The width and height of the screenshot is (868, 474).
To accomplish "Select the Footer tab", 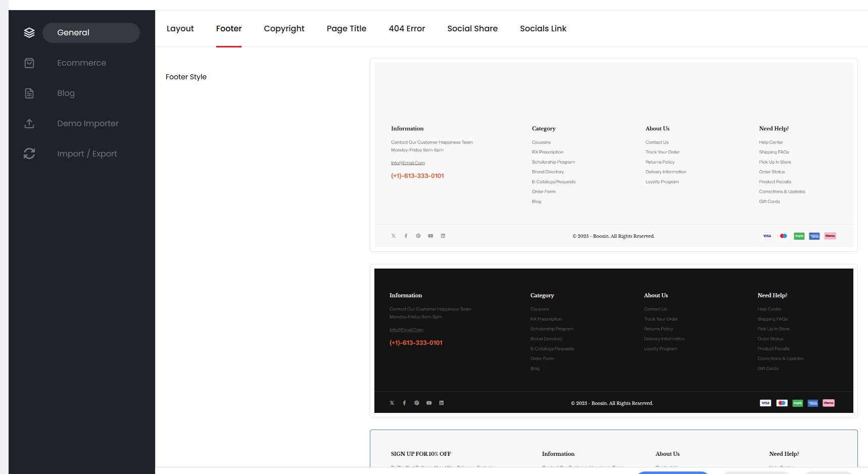I will pyautogui.click(x=228, y=29).
